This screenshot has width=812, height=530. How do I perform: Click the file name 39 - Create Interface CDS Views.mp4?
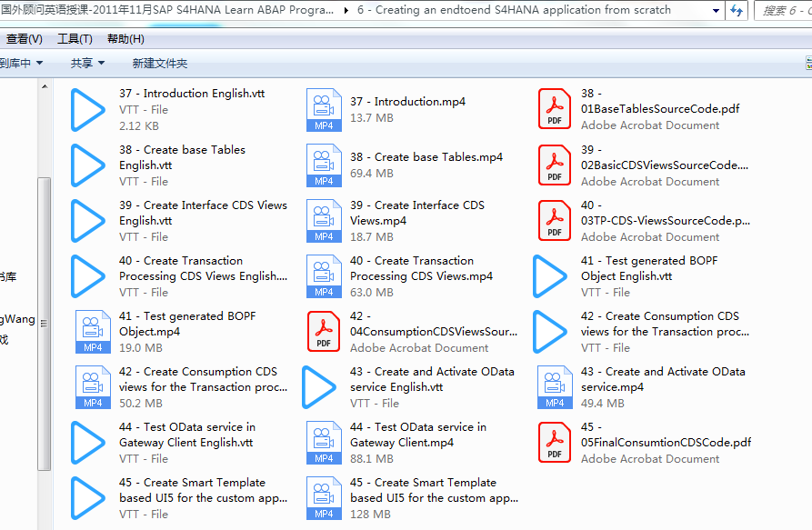pos(416,213)
